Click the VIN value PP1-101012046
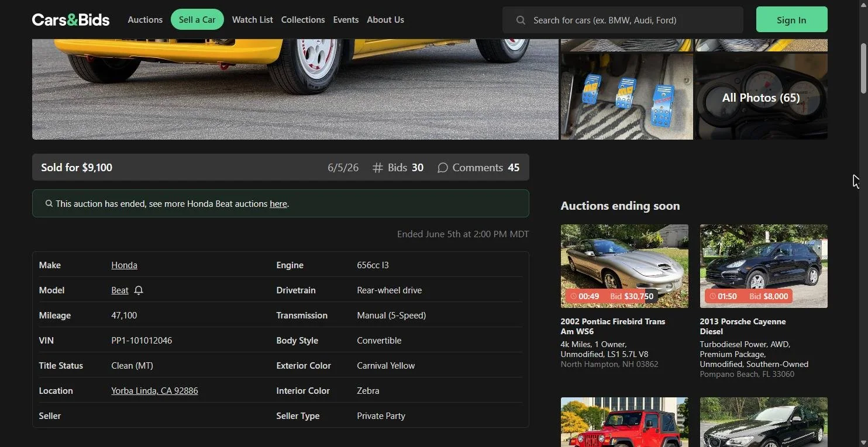This screenshot has width=868, height=447. tap(142, 341)
